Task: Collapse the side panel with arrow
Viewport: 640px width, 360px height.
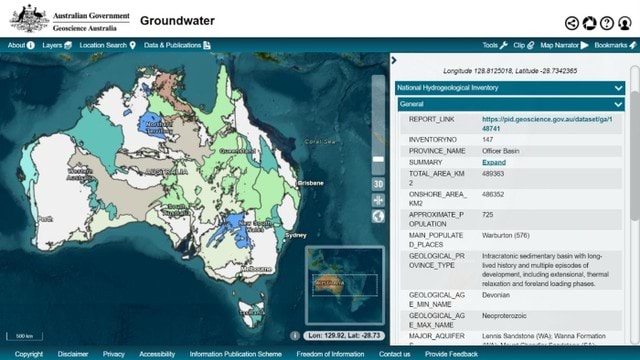Action: point(394,60)
